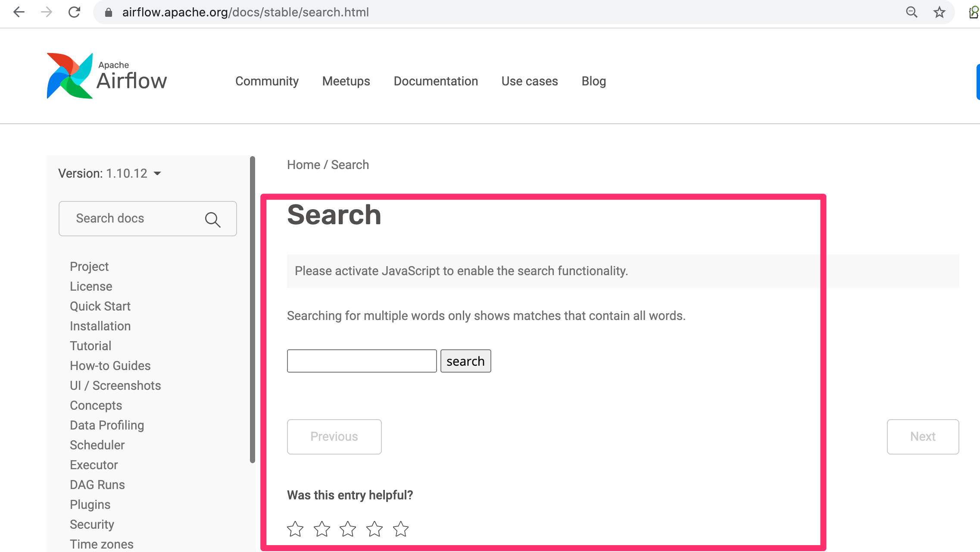Rate the entry with the third star

click(x=348, y=528)
